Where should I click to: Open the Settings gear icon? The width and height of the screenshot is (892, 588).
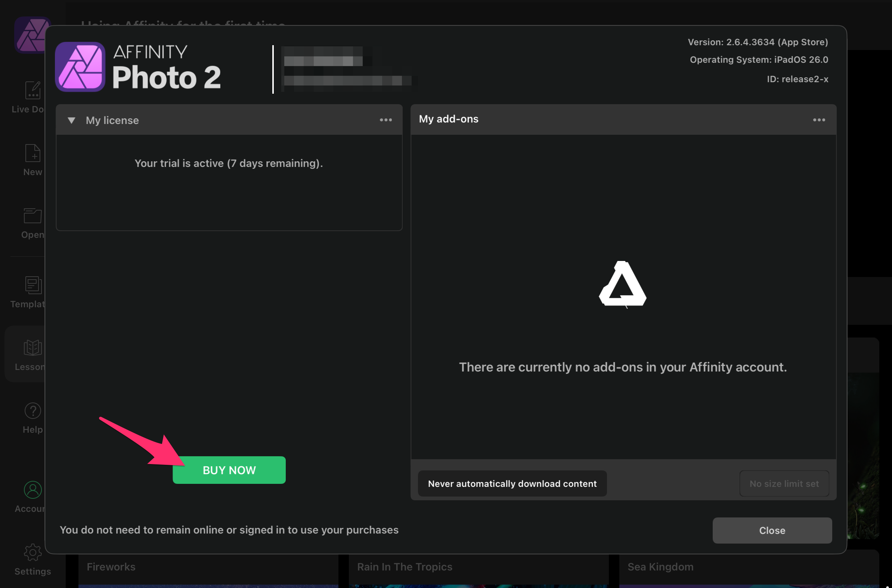(x=32, y=553)
